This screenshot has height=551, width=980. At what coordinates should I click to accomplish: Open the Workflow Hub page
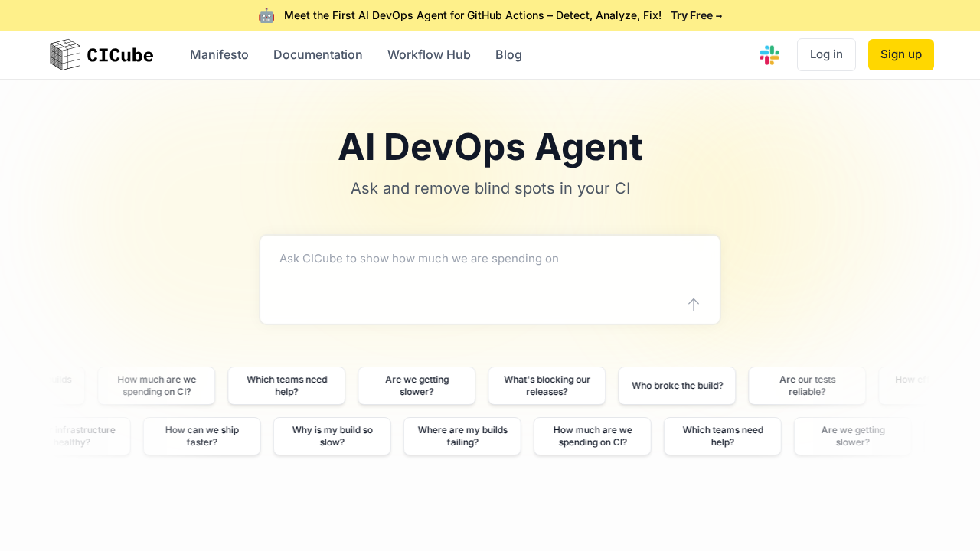tap(429, 54)
